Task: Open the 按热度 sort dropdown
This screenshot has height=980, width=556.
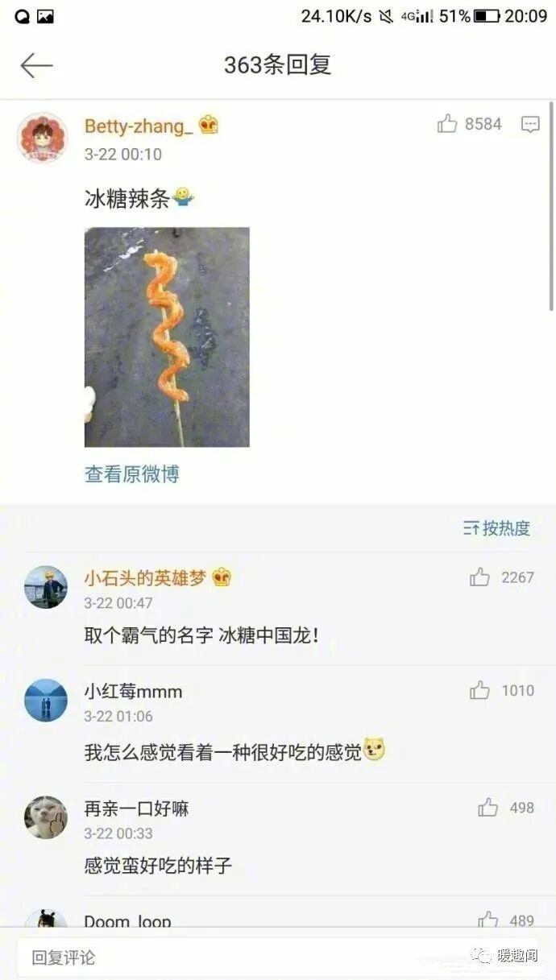Action: tap(496, 528)
